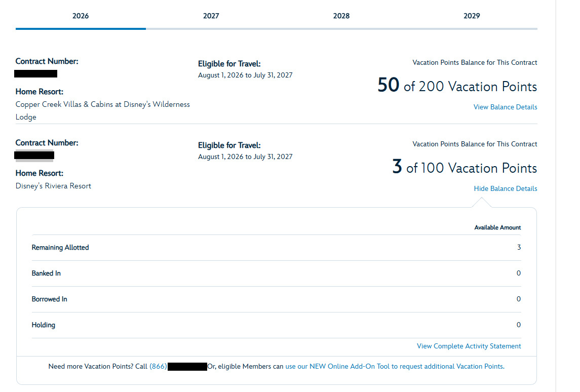
Task: Switch to the 2028 use year tab
Action: pos(341,16)
